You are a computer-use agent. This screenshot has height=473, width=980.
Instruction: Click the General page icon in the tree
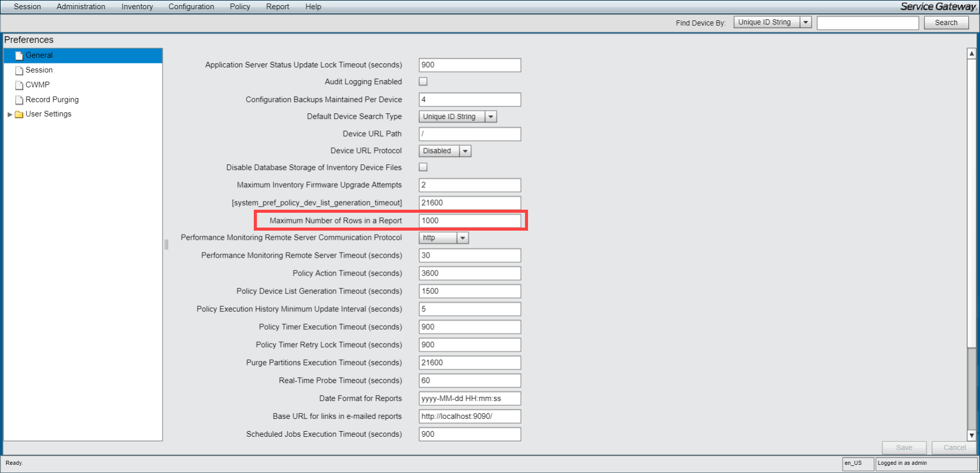(x=19, y=56)
